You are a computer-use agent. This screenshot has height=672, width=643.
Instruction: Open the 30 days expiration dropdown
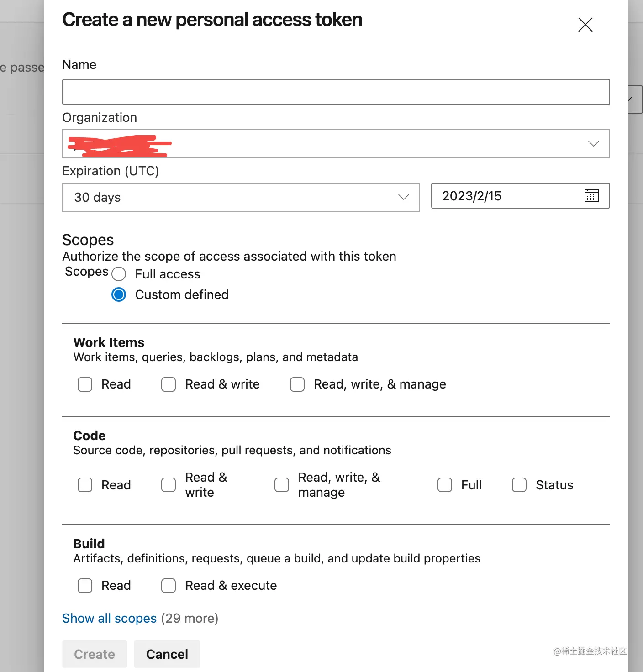(x=241, y=197)
